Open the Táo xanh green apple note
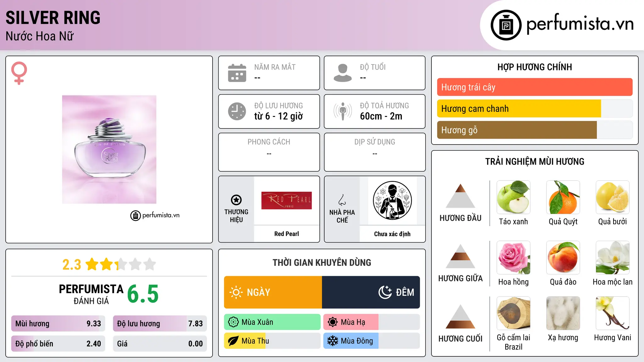Image resolution: width=644 pixels, height=362 pixels. (x=514, y=203)
